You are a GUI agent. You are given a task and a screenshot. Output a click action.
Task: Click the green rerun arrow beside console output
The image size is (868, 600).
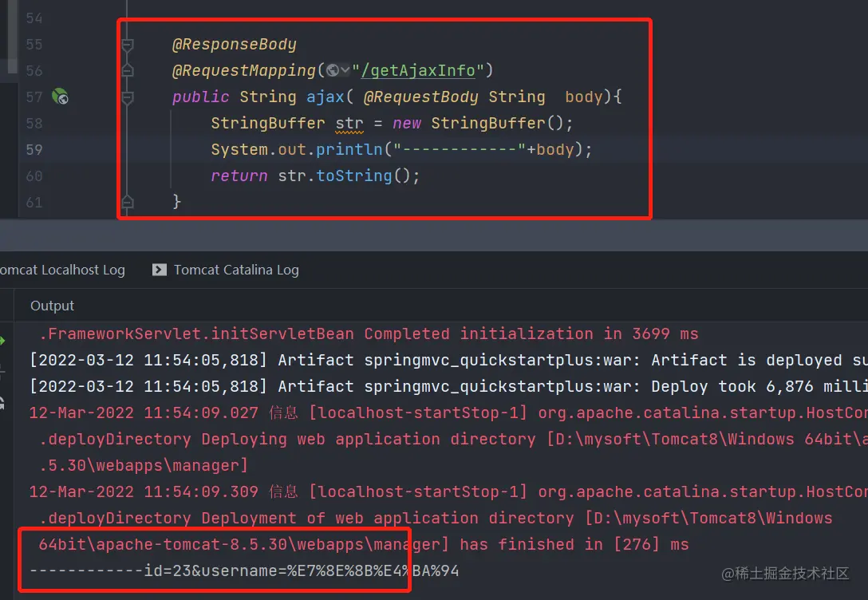(2, 341)
